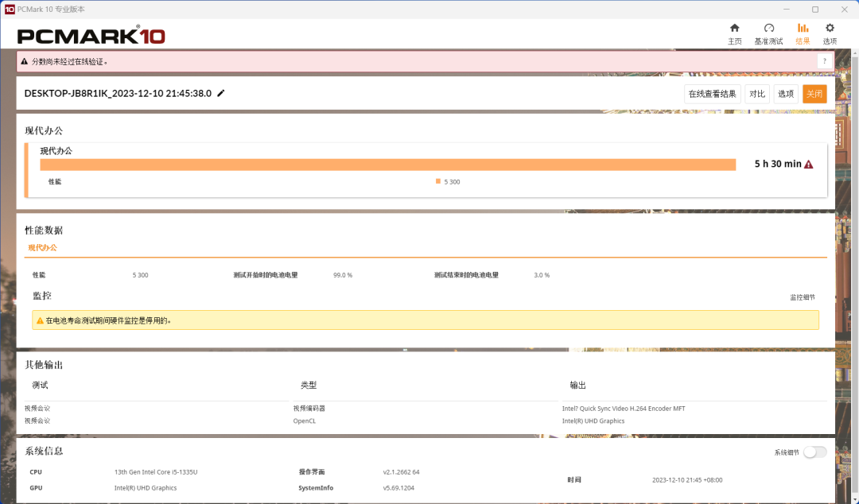Click the SystemInfo version v5.69.1204
The width and height of the screenshot is (859, 504).
pos(398,487)
